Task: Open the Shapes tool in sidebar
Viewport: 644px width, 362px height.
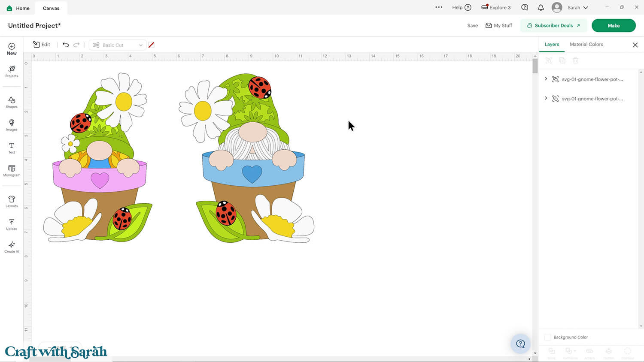Action: 12,102
